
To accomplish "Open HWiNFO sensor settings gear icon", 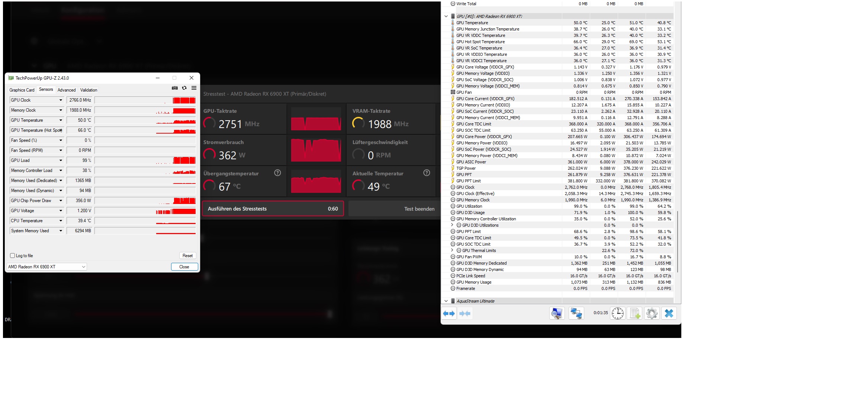I will tap(652, 313).
